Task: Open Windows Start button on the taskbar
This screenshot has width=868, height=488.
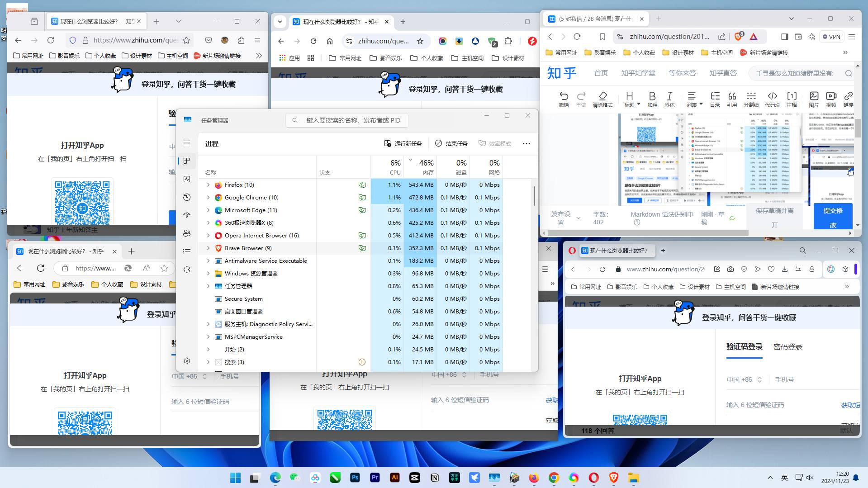Action: pos(235,478)
